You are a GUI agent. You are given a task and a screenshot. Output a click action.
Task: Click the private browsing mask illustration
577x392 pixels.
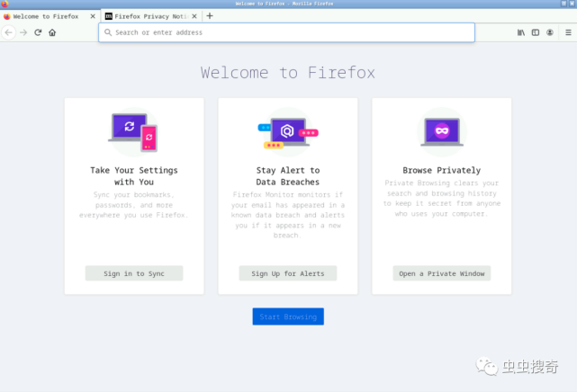tap(442, 132)
